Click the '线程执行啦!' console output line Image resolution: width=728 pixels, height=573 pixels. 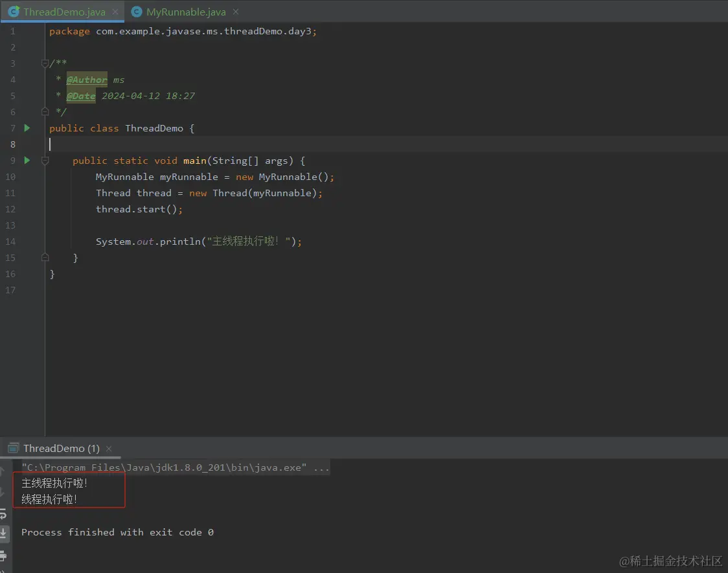49,499
